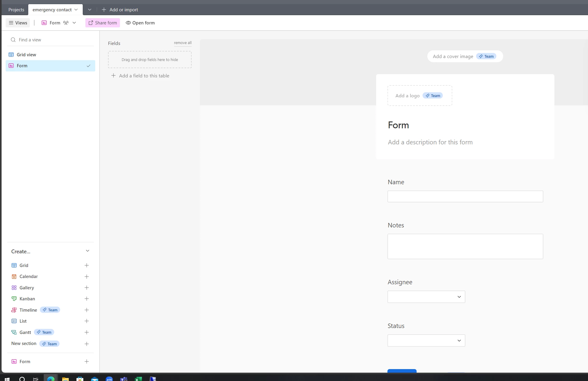
Task: Click Add a cover image
Action: (465, 56)
